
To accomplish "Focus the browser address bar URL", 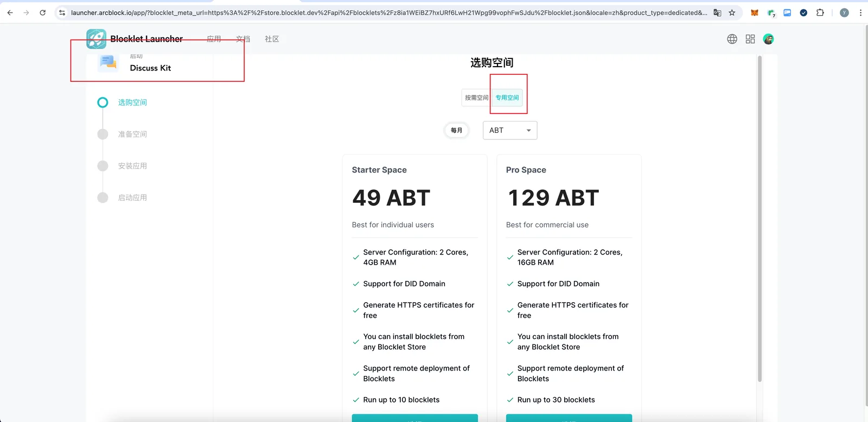I will tap(388, 12).
